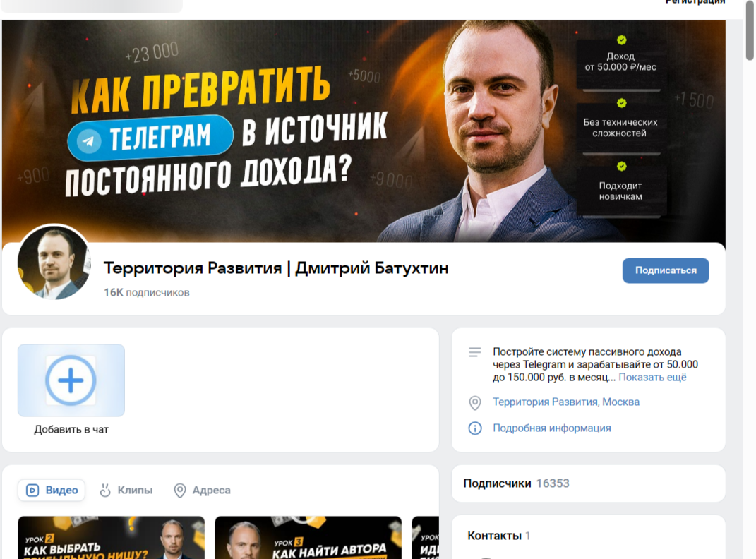Click the page's vertical scrollbar thumb
Viewport: 756px width, 559px height.
(x=750, y=30)
